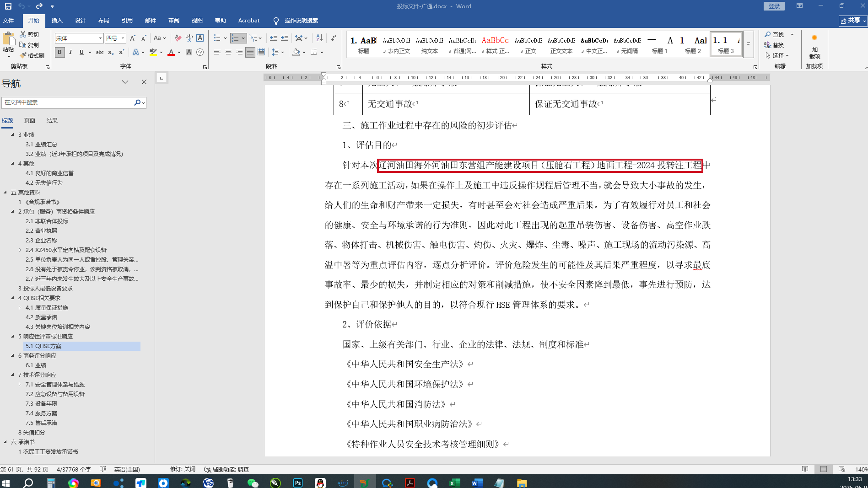Screen dimensions: 868x488
Task: Toggle italic formatting
Action: 70,53
